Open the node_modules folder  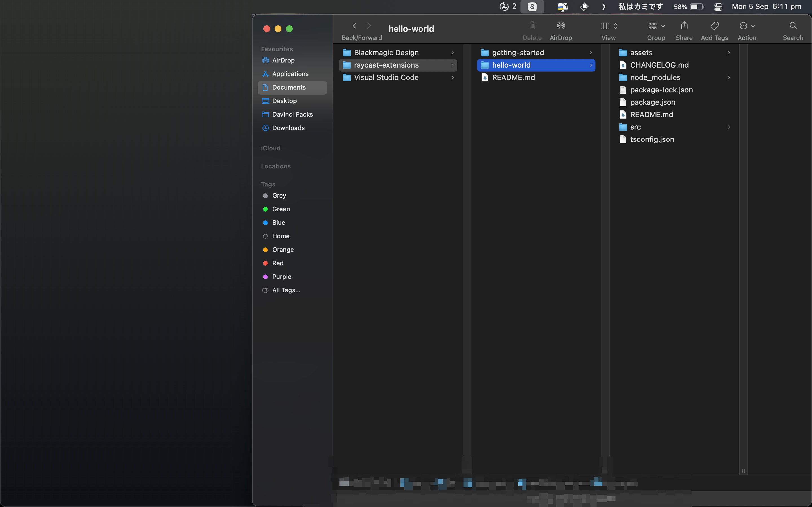point(655,77)
